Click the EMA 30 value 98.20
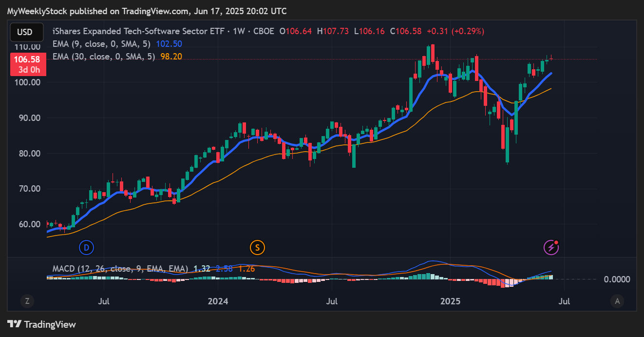Screen dimensions: 644x337 pyautogui.click(x=171, y=57)
